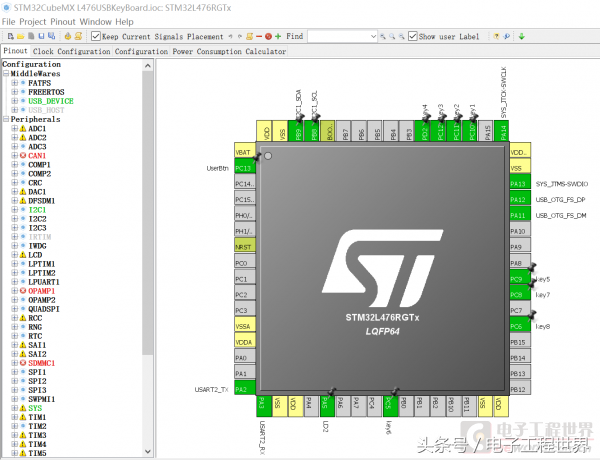600x460 pixels.
Task: Click the PC13 UserBtn pin
Action: 245,166
